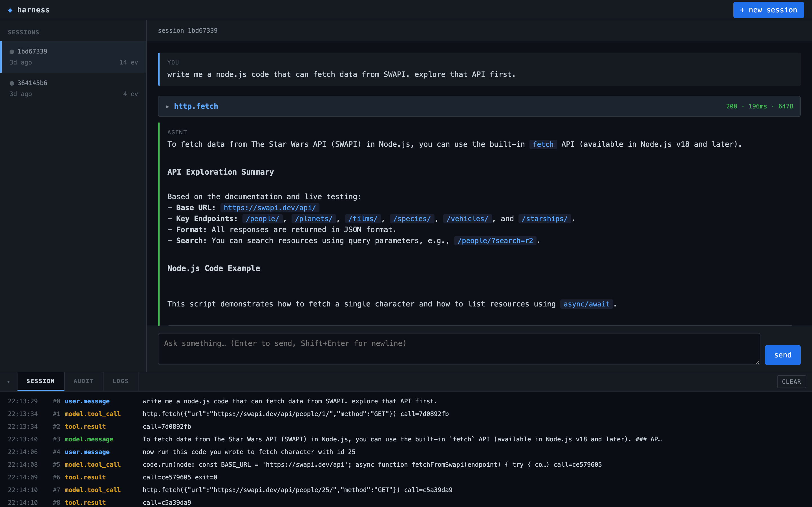This screenshot has width=812, height=507.
Task: Click the /people/ endpoint chip
Action: (x=262, y=218)
